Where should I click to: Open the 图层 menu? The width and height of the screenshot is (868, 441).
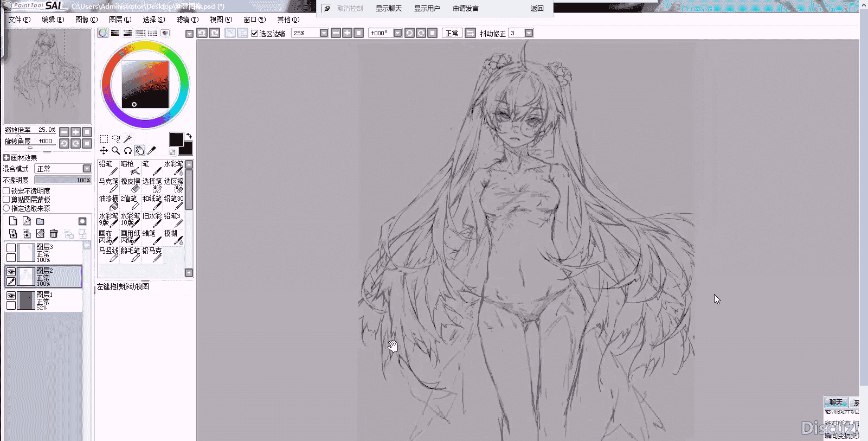(120, 20)
